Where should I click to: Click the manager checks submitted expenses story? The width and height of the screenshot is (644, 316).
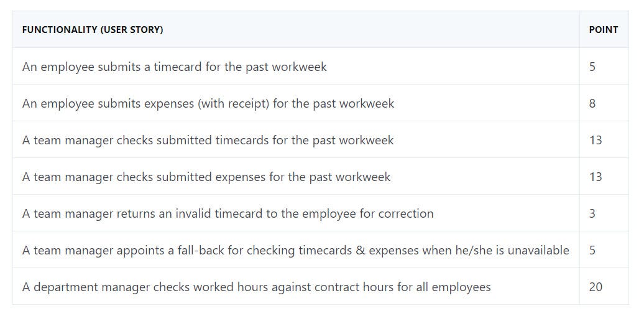(206, 177)
